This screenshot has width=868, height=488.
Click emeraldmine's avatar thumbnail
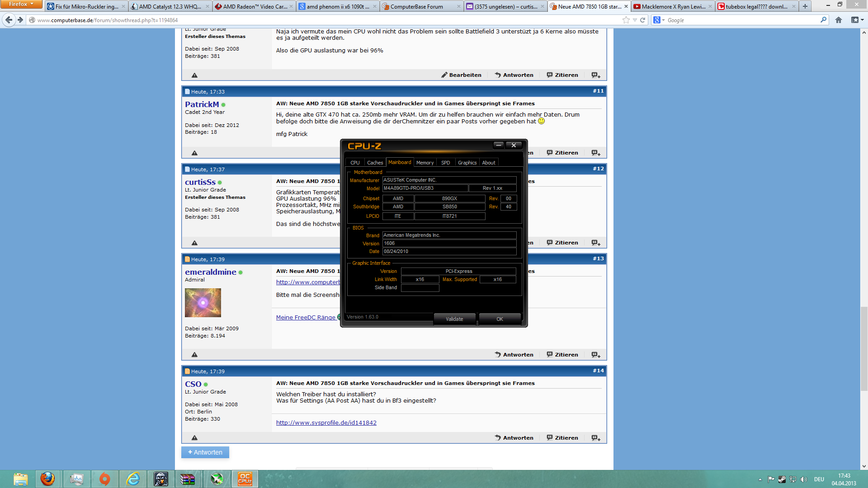tap(203, 303)
